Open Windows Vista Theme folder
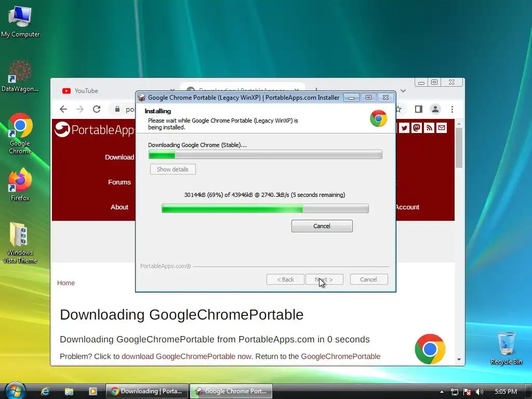The height and width of the screenshot is (399, 532). pos(20,243)
